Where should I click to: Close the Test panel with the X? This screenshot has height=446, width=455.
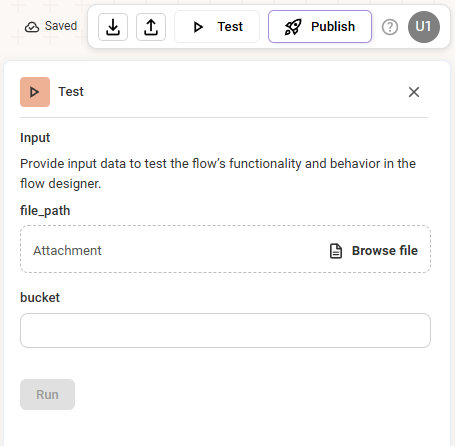tap(414, 92)
